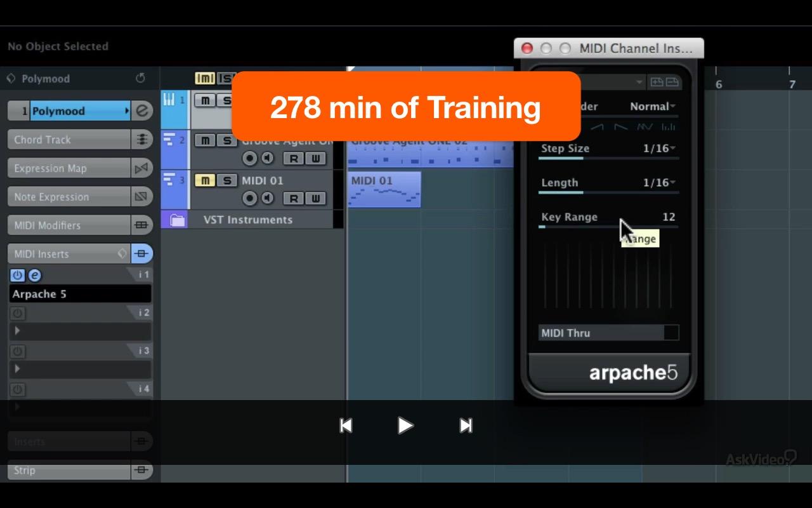
Task: Enable Read automation on Groove Agent track
Action: pos(293,158)
